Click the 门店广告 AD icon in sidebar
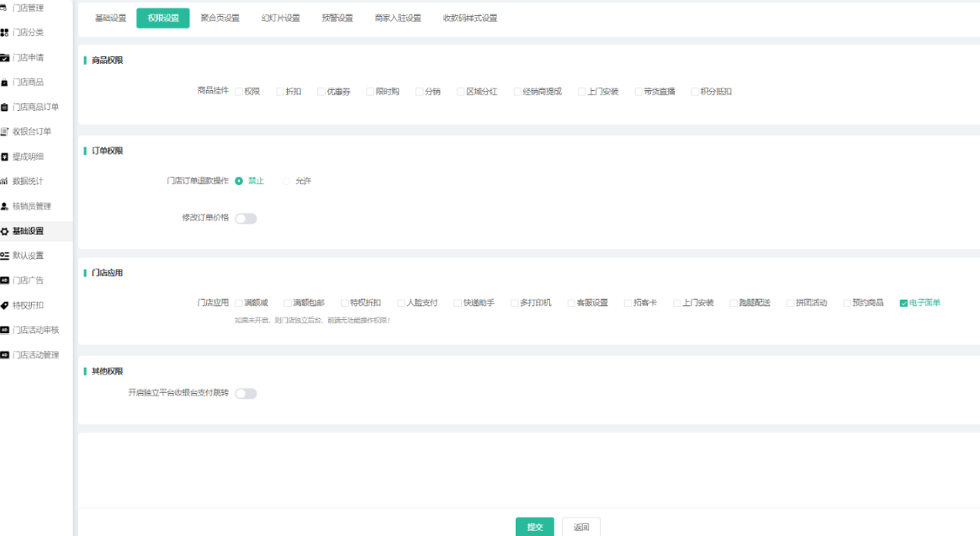980x536 pixels. click(5, 280)
